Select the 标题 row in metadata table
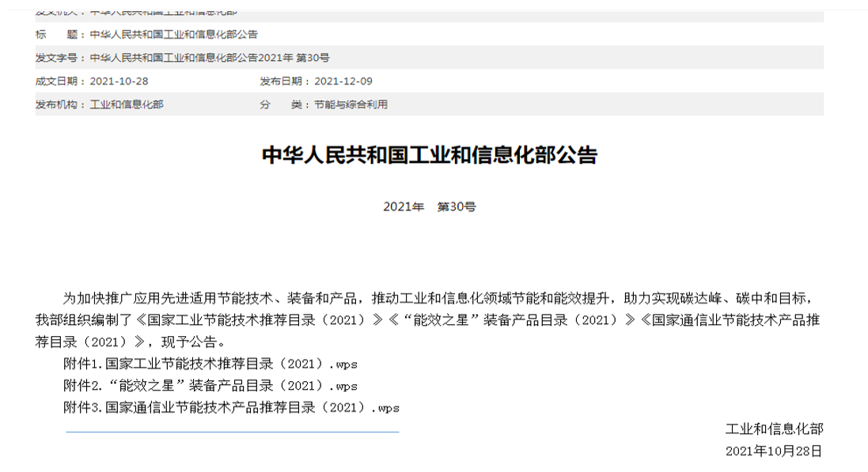This screenshot has height=472, width=868. [430, 34]
